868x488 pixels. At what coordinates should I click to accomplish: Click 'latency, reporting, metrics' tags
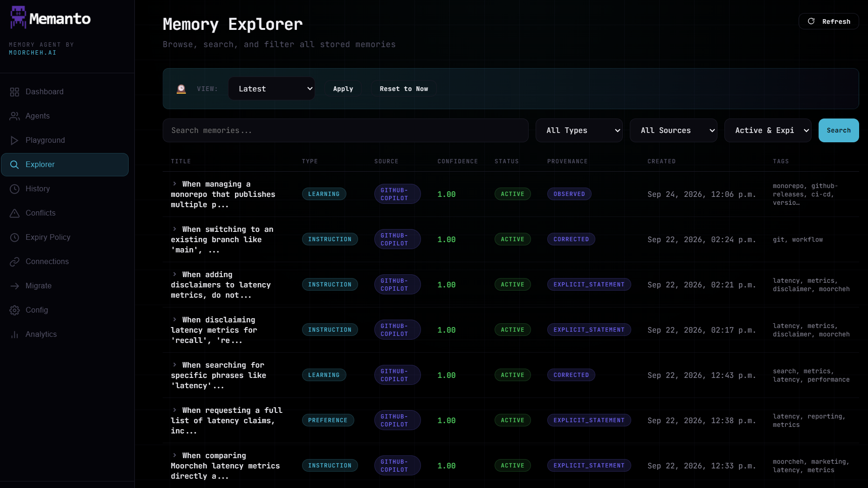[x=809, y=421]
